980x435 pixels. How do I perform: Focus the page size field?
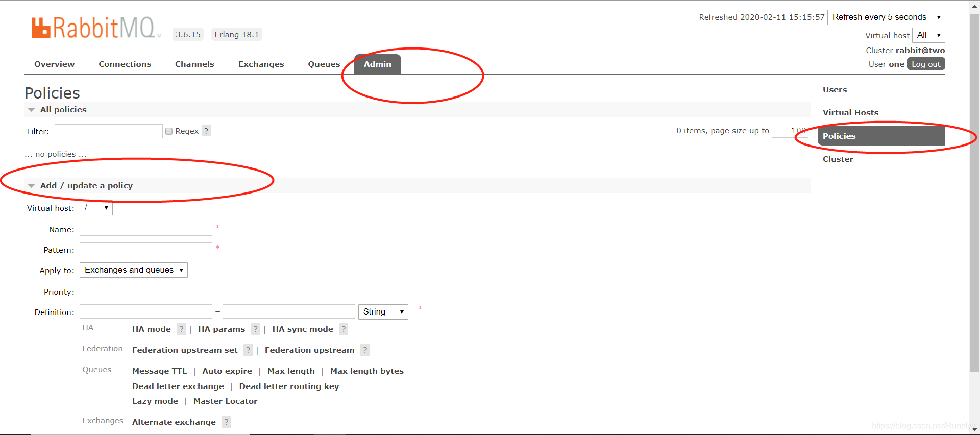pyautogui.click(x=790, y=131)
